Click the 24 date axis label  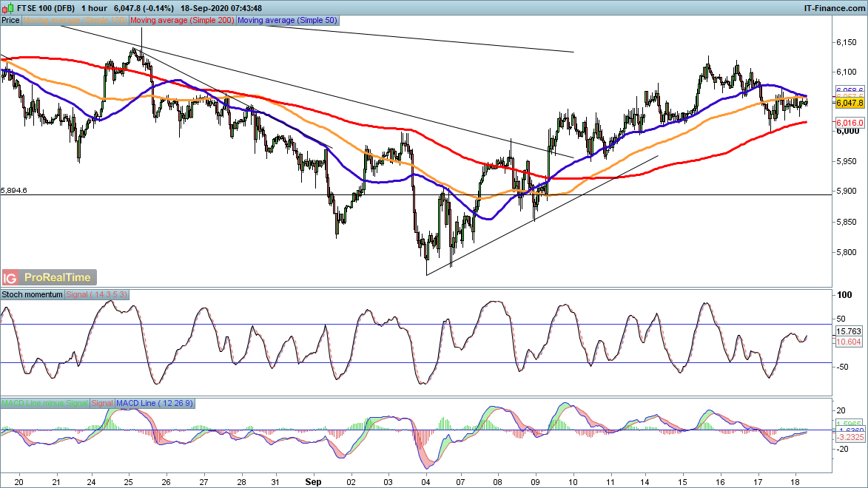pyautogui.click(x=91, y=482)
